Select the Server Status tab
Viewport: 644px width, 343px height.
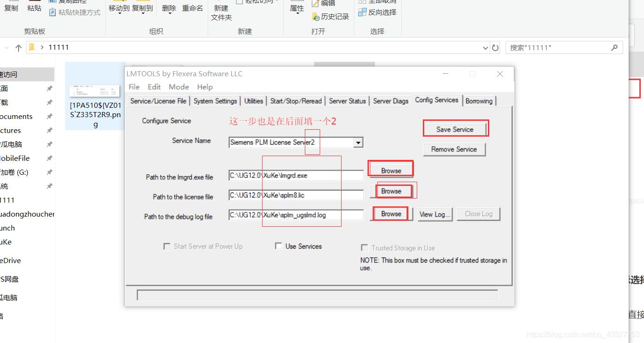tap(348, 101)
